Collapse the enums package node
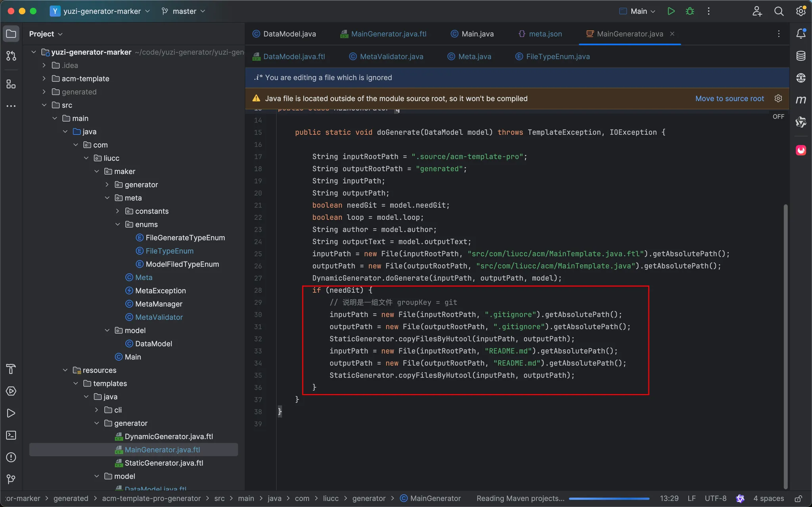Screen dimensions: 812x507 click(x=118, y=224)
